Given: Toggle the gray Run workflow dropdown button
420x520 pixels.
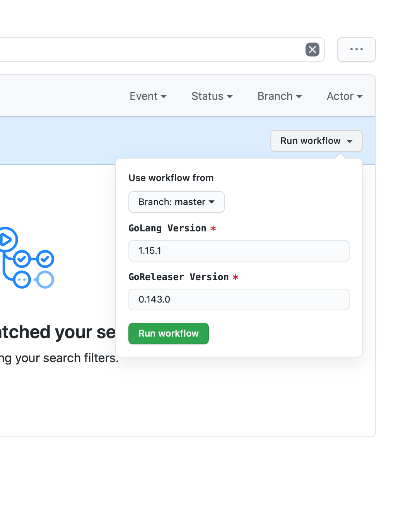Looking at the screenshot, I should click(316, 141).
